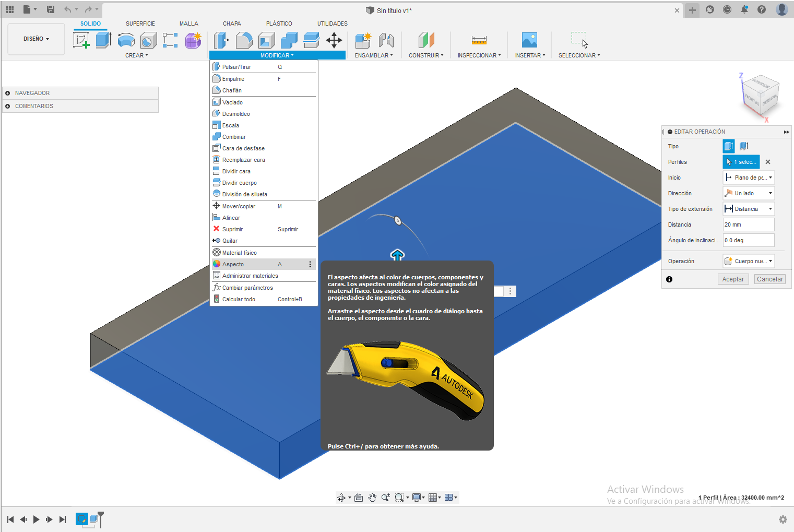Click the Create Sketch toolbar icon
Screen dimensions: 794x532
point(81,40)
